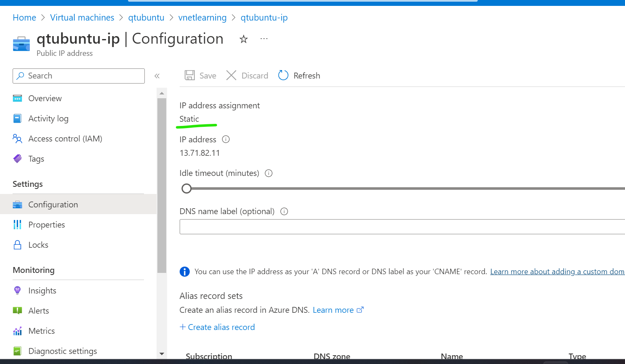The image size is (625, 364).
Task: Navigate to Virtual machines breadcrumb
Action: [x=82, y=18]
